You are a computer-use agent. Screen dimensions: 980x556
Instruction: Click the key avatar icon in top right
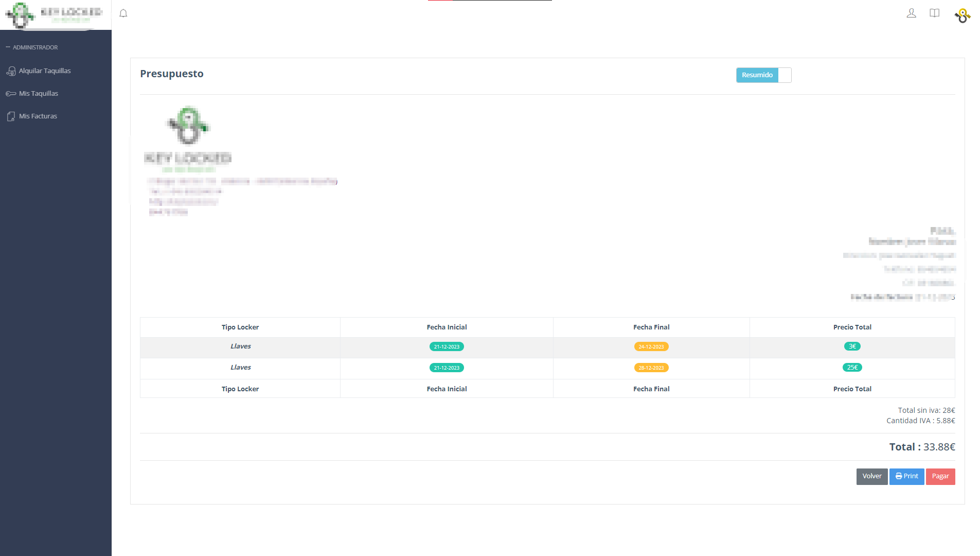963,15
